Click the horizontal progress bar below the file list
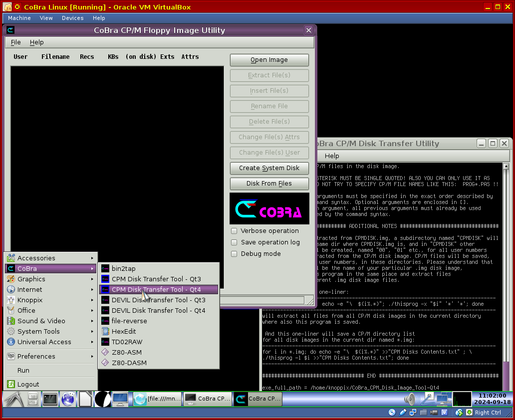Image resolution: width=515 pixels, height=420 pixels. point(261,300)
